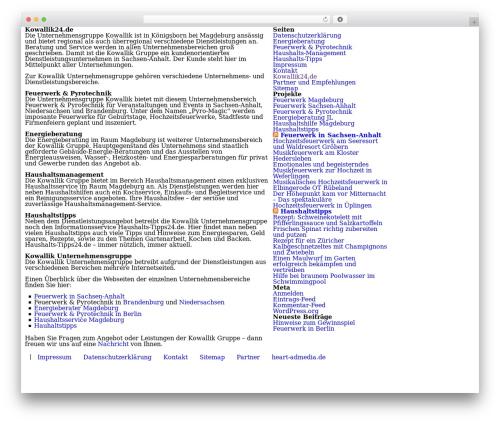
Task: Open the Haushalts-Tipps sidebar link
Action: tap(298, 59)
